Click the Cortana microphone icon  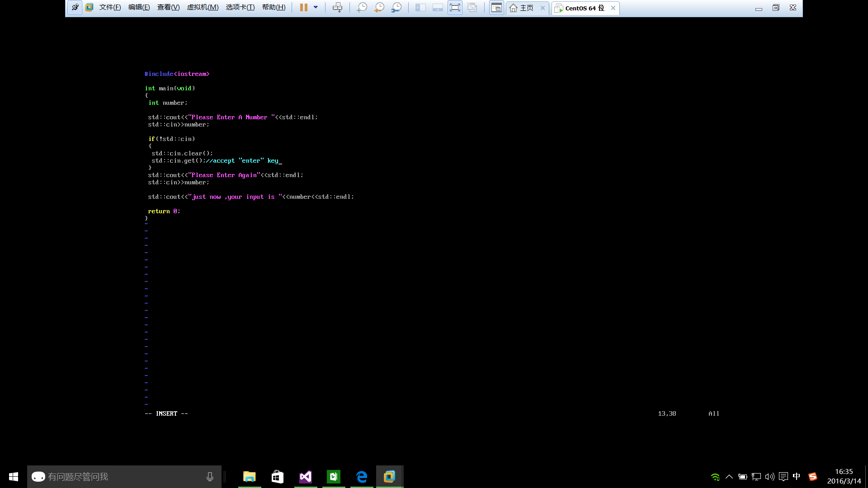210,477
